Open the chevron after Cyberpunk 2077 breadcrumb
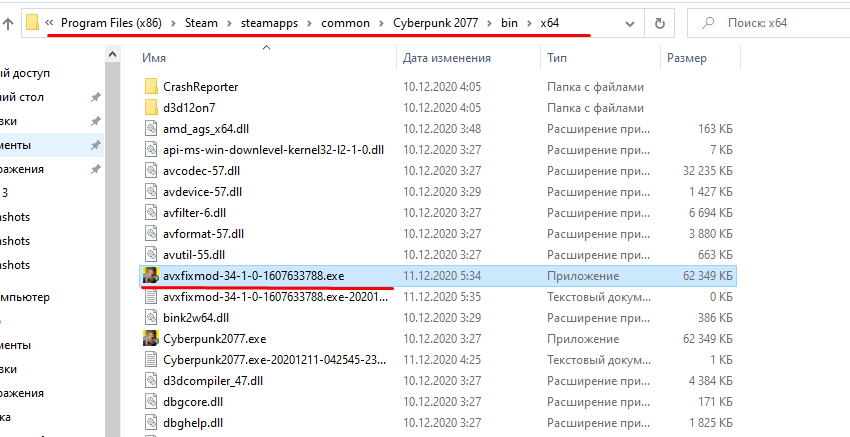Screen dimensions: 850x437 [x=490, y=23]
